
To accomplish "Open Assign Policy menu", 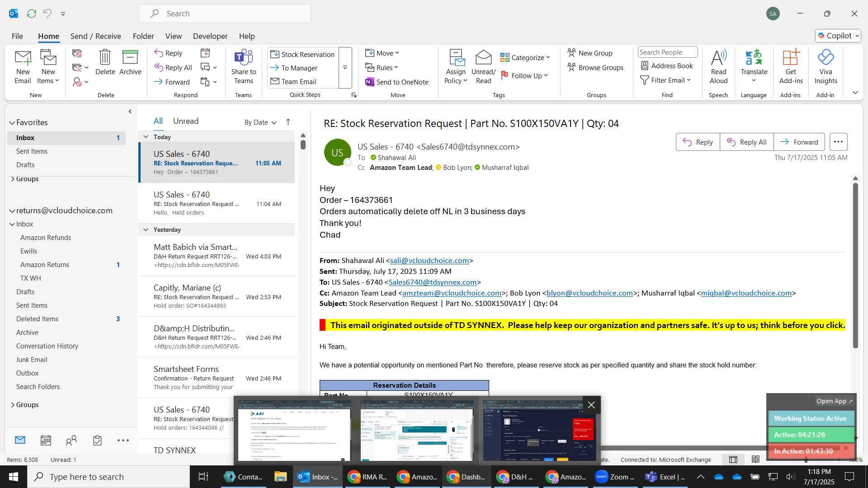I will click(456, 67).
